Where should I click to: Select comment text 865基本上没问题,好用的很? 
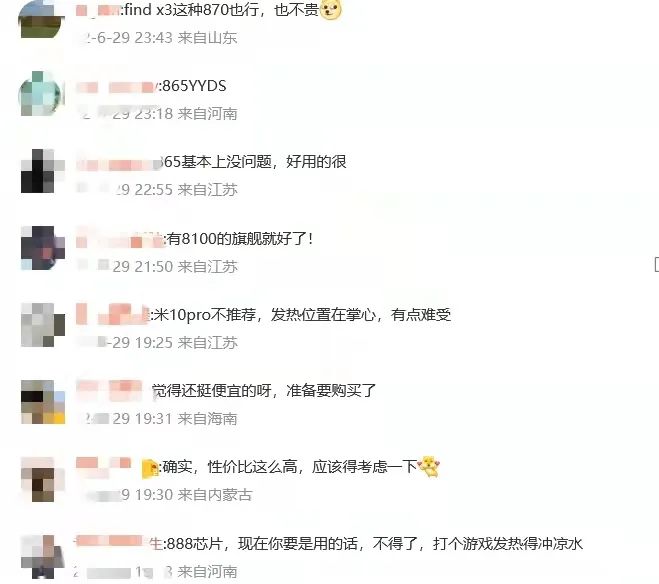tap(253, 162)
